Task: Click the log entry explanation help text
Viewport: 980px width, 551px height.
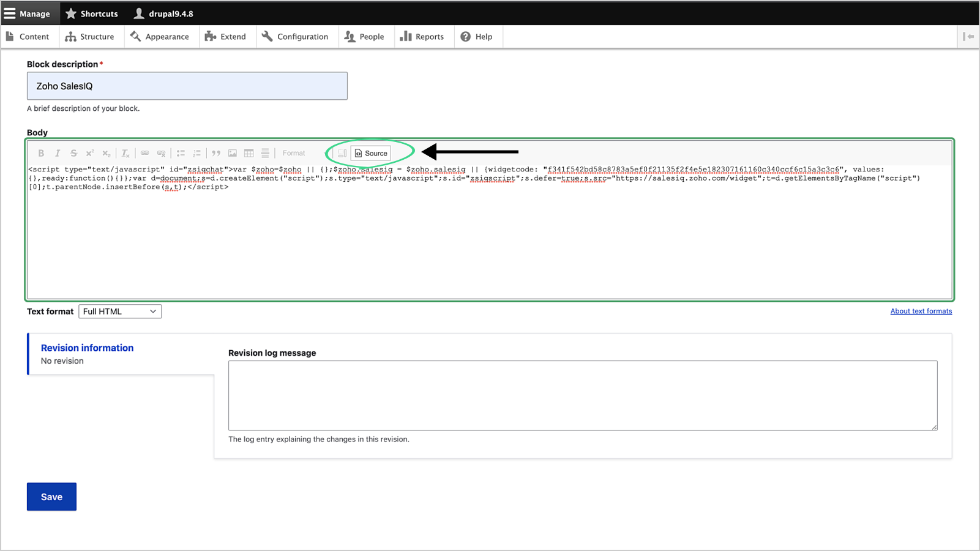Action: [319, 439]
